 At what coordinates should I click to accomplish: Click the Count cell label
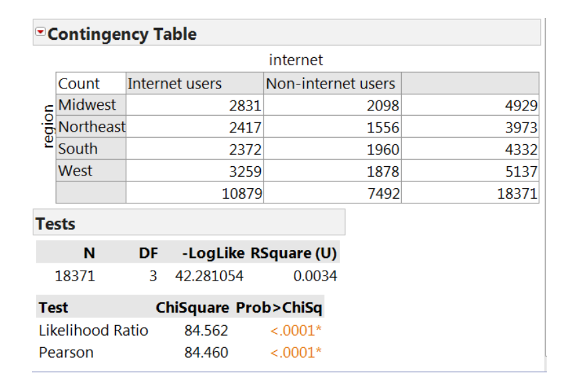[90, 83]
